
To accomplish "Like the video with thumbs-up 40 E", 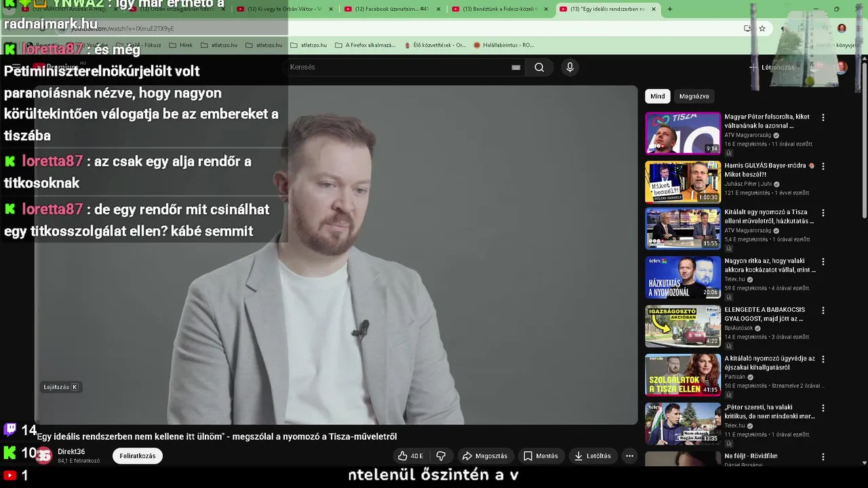I will 410,456.
